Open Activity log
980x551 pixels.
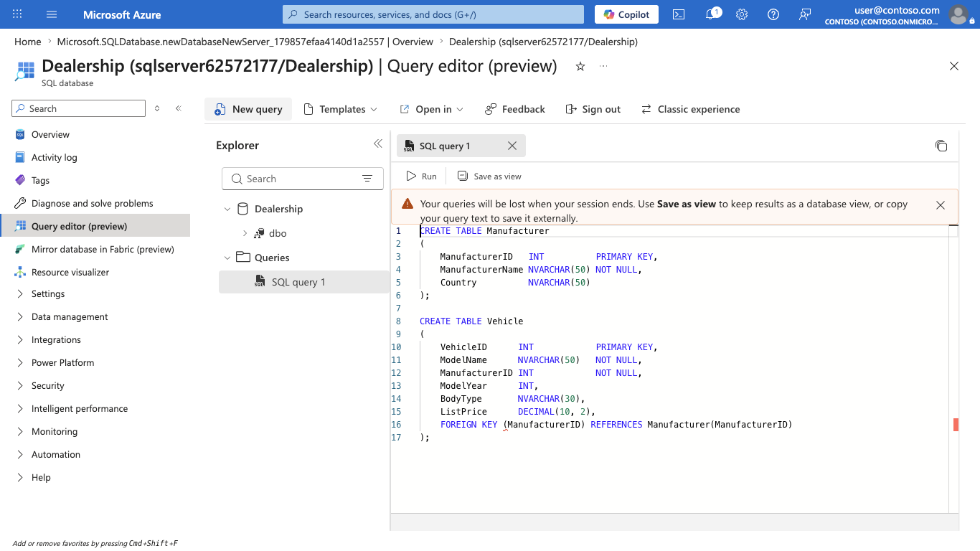pyautogui.click(x=54, y=157)
